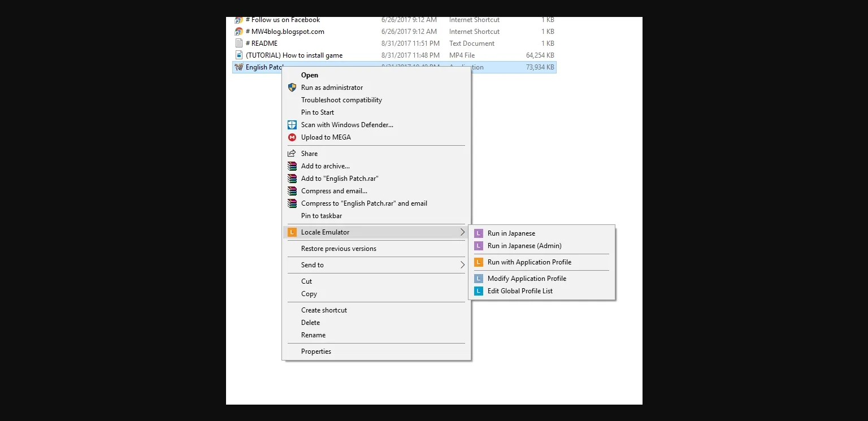Image resolution: width=868 pixels, height=421 pixels.
Task: Expand the Locale Emulator submenu arrow
Action: click(x=462, y=232)
